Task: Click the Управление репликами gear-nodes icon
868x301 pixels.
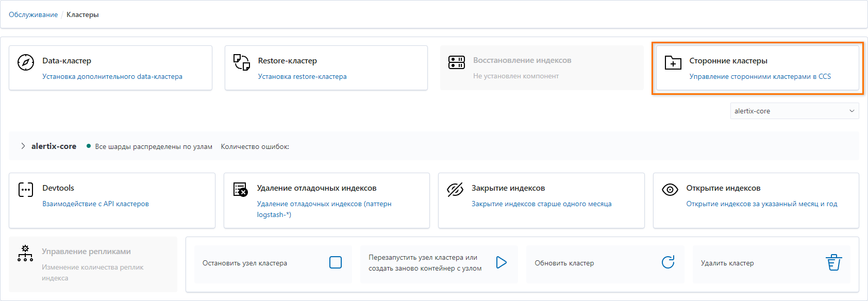Action: pyautogui.click(x=25, y=253)
